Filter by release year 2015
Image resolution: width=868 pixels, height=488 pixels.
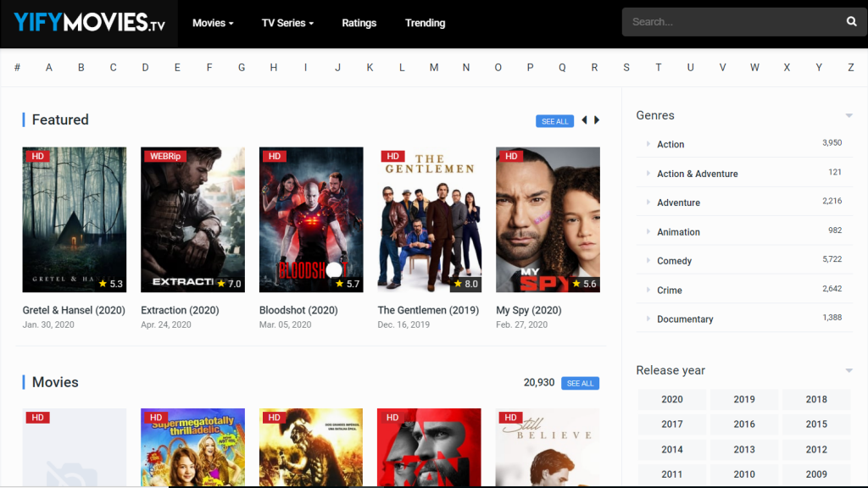click(x=816, y=424)
